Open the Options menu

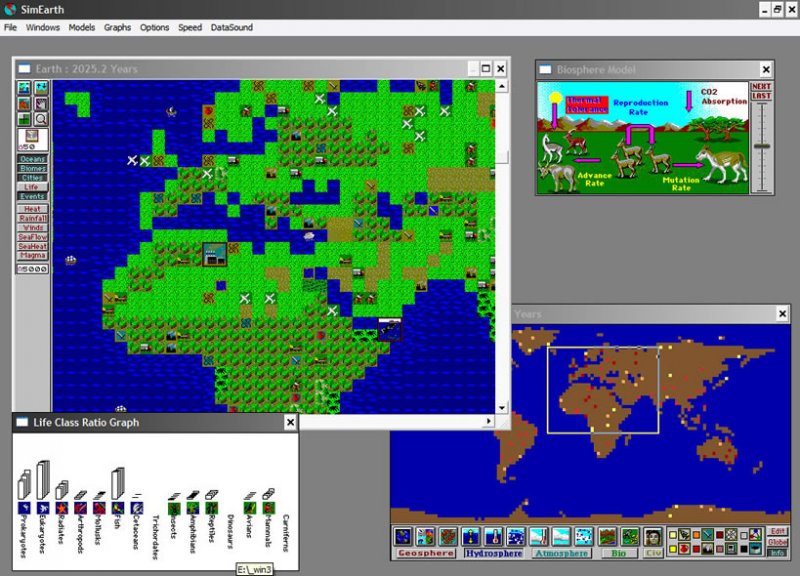point(155,28)
